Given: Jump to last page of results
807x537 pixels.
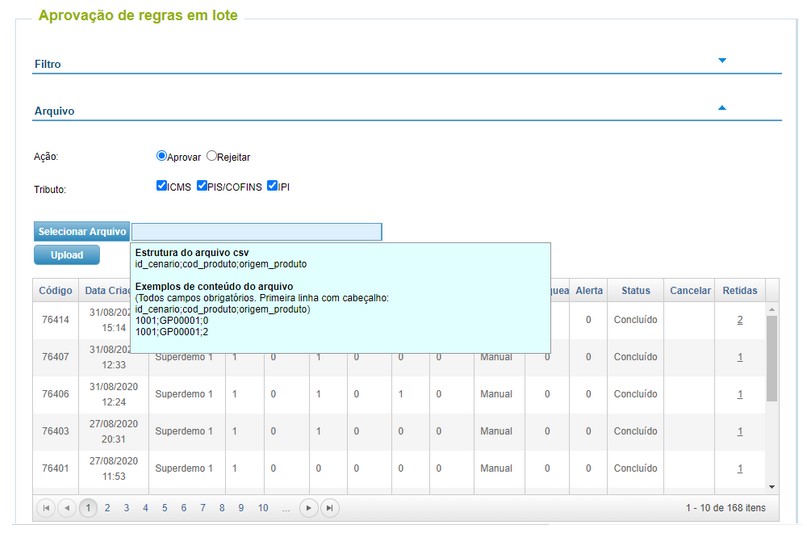Looking at the screenshot, I should tap(330, 508).
